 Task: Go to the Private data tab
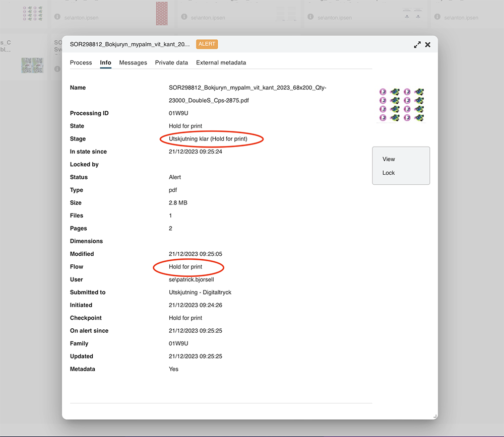pyautogui.click(x=171, y=63)
